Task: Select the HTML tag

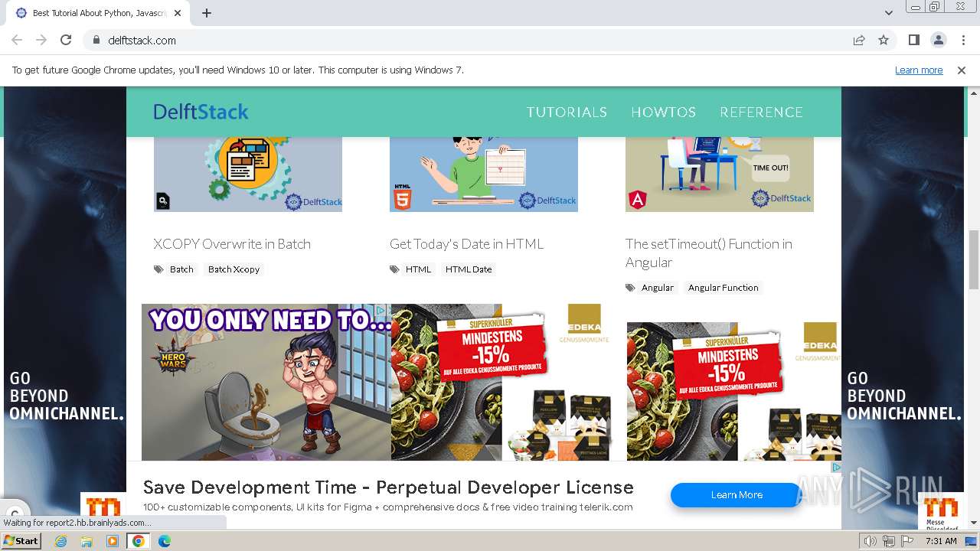Action: click(418, 269)
